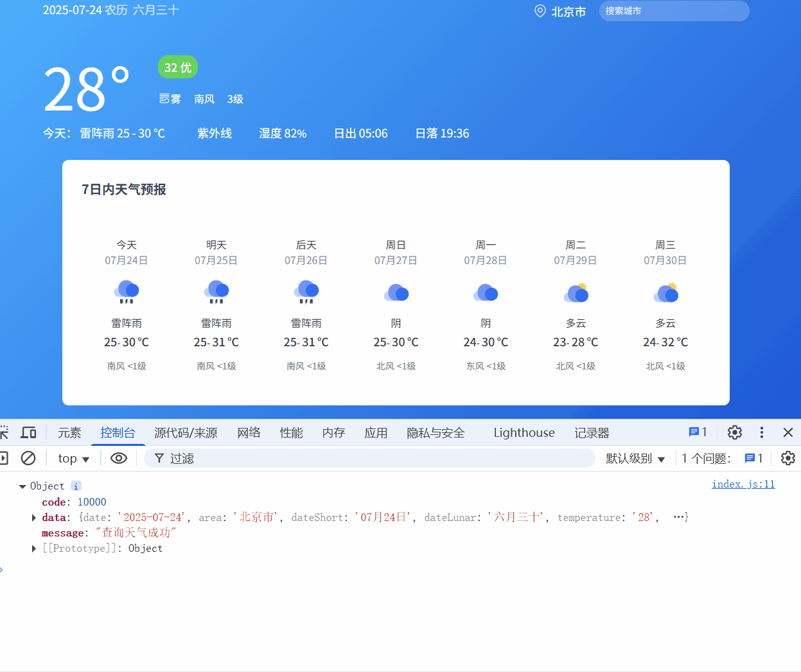Open the 性能 tab
This screenshot has width=801, height=672.
[291, 433]
